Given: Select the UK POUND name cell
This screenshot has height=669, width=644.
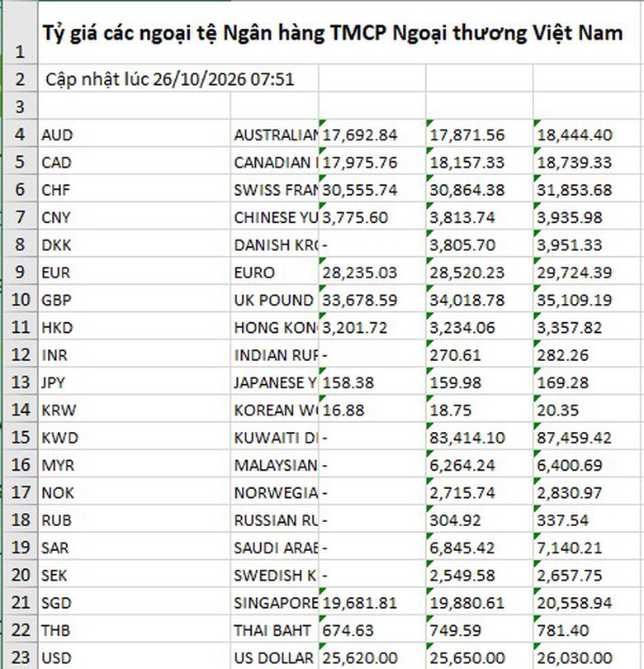Looking at the screenshot, I should coord(274,299).
